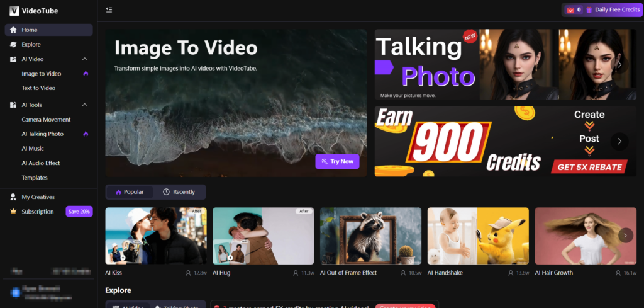This screenshot has width=644, height=308.
Task: Click the VideoTube logo icon
Action: pos(14,11)
